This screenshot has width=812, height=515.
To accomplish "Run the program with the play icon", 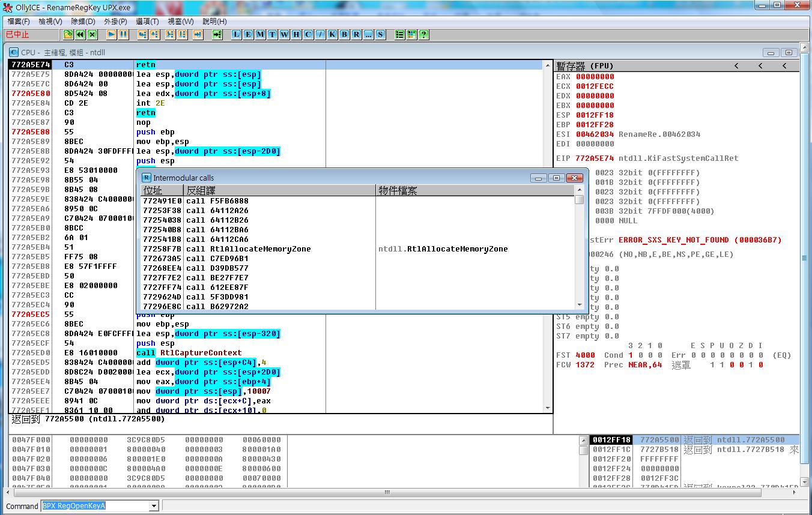I will 112,35.
